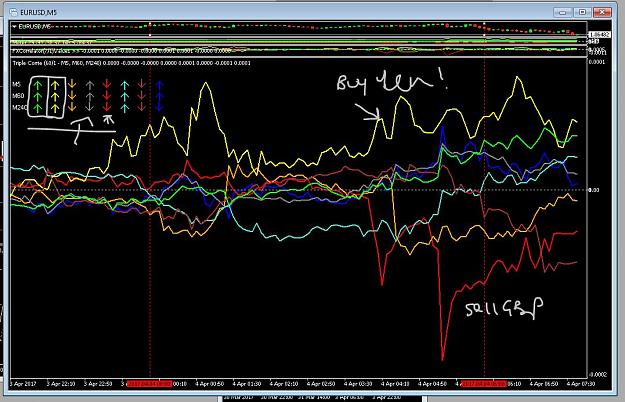Viewport: 625px width, 402px height.
Task: Click the 4 Apr 04:10 time label
Action: coord(395,384)
